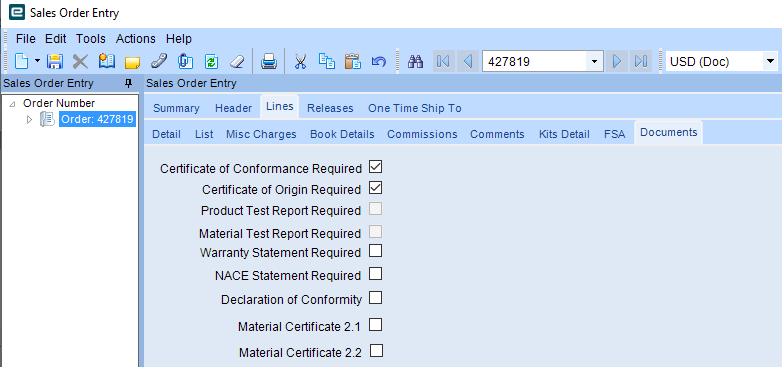This screenshot has width=782, height=367.
Task: Open the Help menu
Action: pyautogui.click(x=179, y=38)
